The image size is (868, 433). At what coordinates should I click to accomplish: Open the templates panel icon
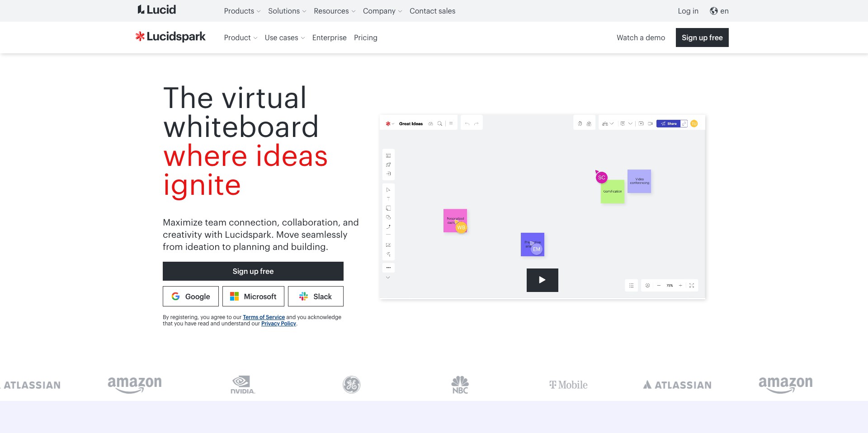[388, 155]
